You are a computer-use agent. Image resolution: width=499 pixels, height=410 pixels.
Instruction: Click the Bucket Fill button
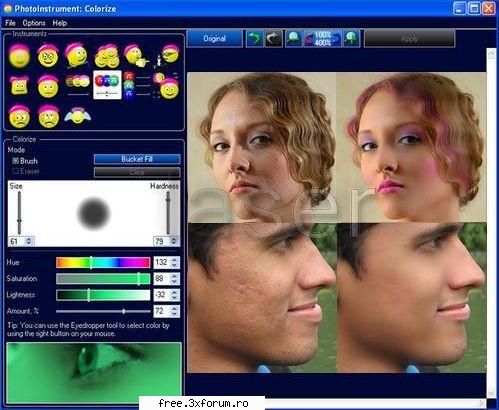(137, 159)
